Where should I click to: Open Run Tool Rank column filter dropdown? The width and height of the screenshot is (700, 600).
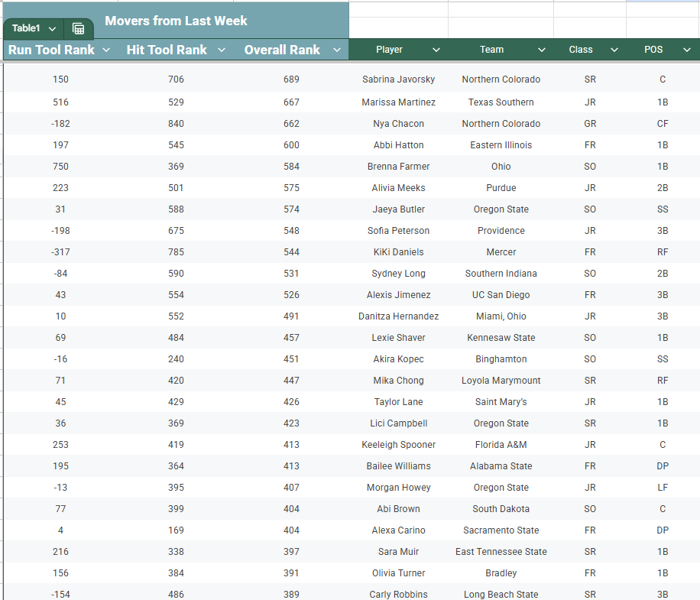[106, 50]
